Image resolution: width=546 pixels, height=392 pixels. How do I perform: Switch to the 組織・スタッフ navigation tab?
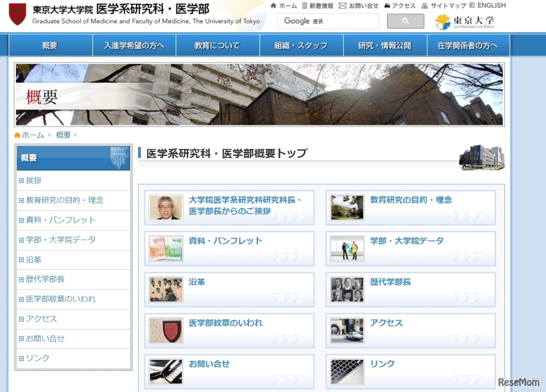(300, 45)
